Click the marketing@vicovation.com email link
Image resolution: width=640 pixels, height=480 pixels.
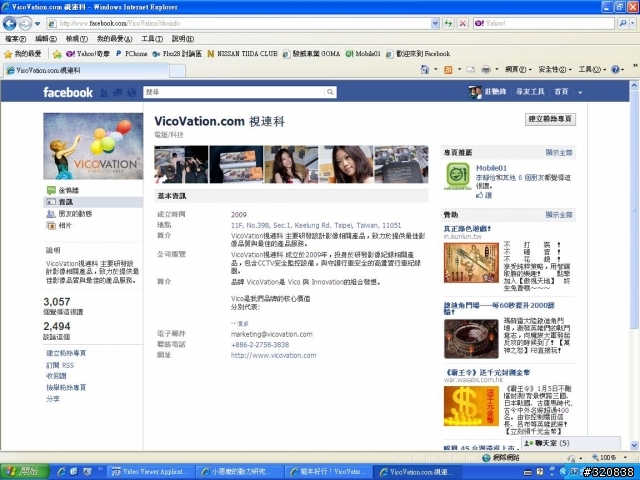pos(271,334)
